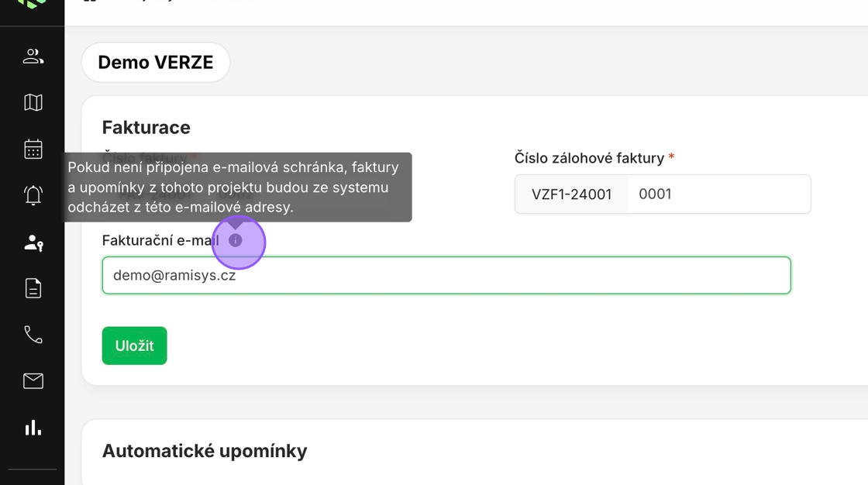
Task: Open the contacts (people) sidebar icon
Action: pyautogui.click(x=33, y=56)
